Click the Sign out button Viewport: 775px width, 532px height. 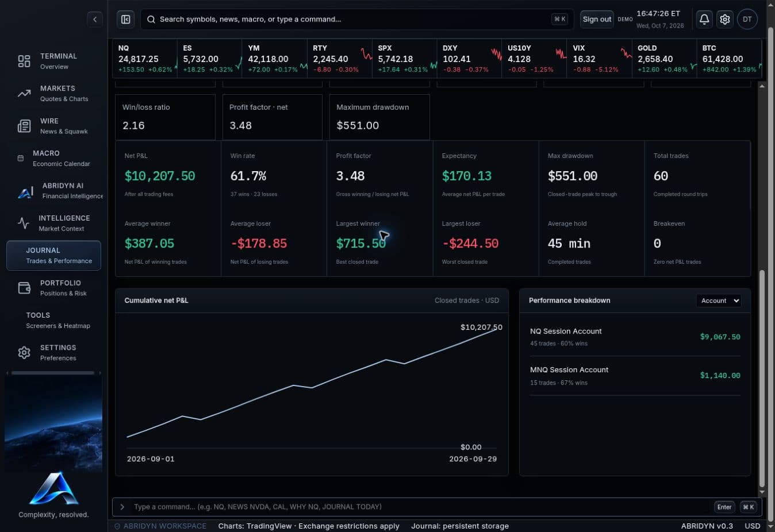pyautogui.click(x=597, y=19)
